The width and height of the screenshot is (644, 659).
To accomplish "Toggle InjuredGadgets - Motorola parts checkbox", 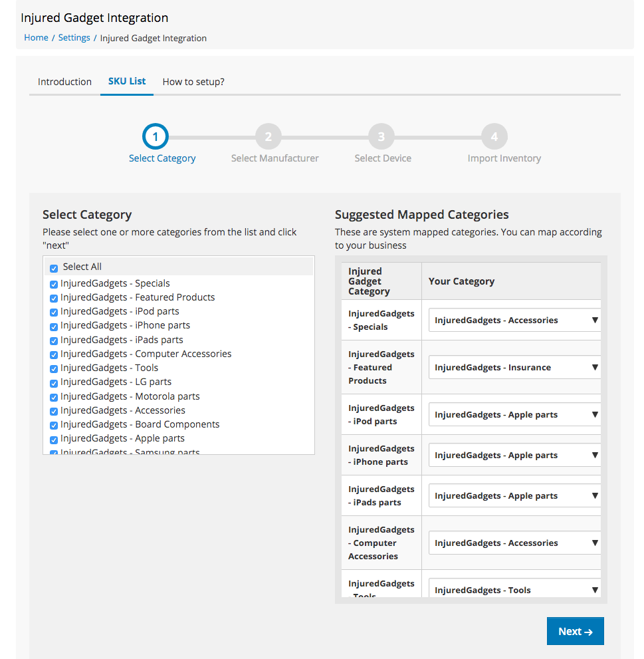I will point(54,397).
